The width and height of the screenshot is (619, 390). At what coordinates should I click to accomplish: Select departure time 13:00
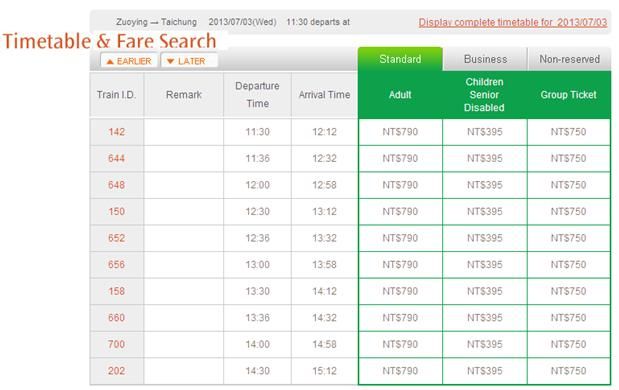pos(257,264)
